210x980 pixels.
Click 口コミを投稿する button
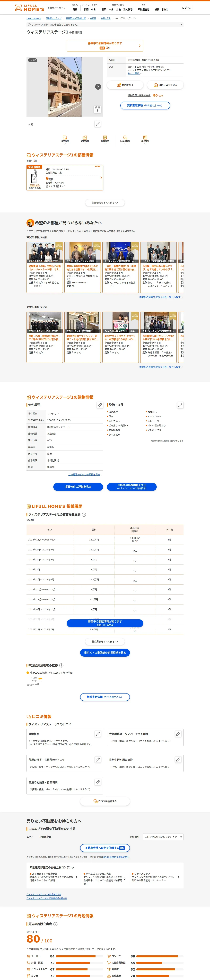point(105,801)
